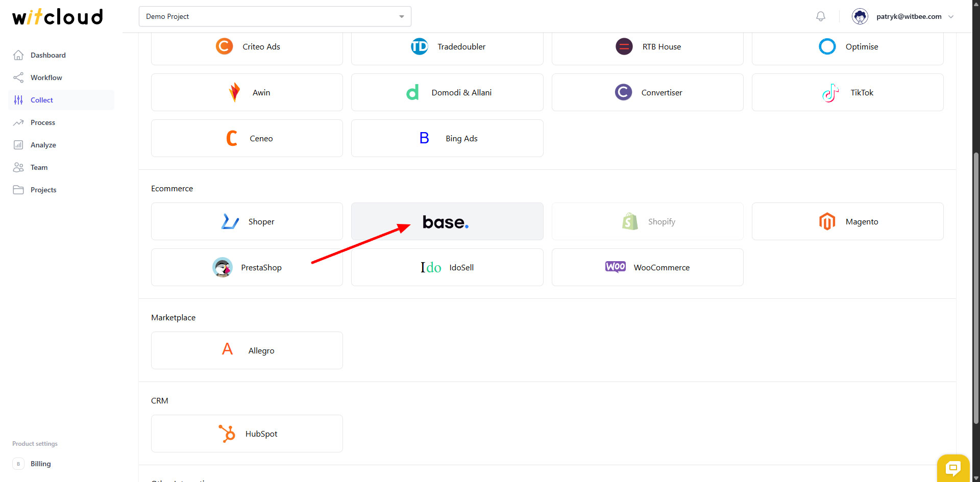Choose the Magento integration label
This screenshot has height=482, width=980.
coord(862,221)
